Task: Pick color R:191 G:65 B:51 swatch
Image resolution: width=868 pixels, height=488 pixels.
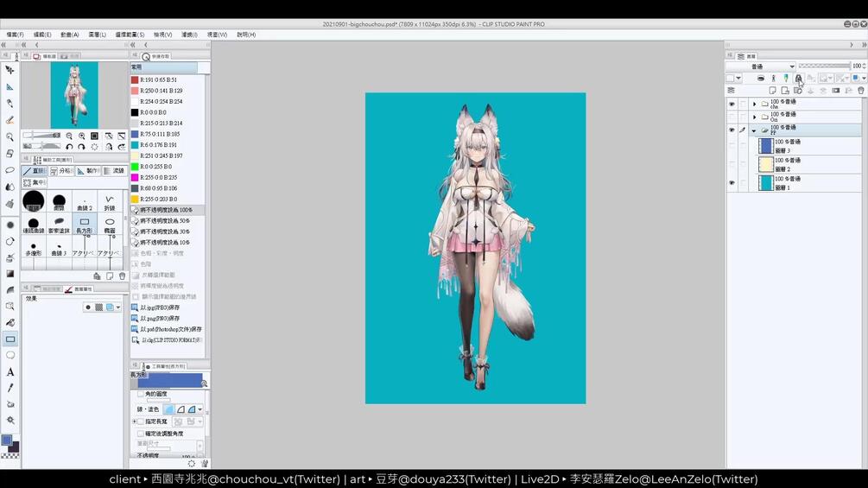Action: click(x=135, y=79)
